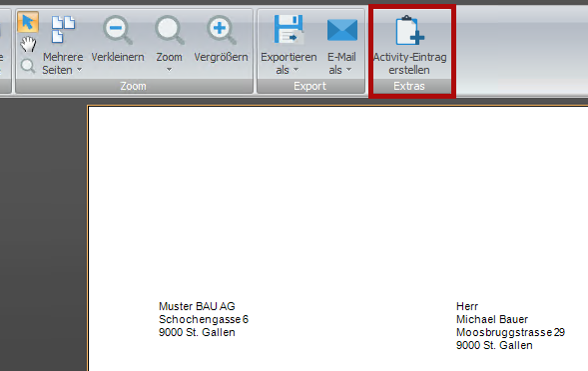
Task: Click the Mehrere Seiten pages icon
Action: [63, 29]
